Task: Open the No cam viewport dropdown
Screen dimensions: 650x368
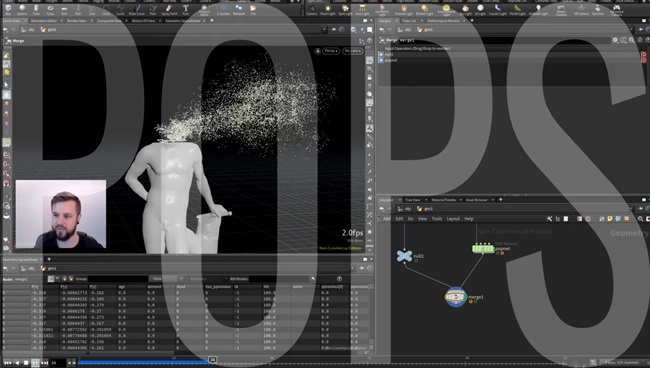Action: click(353, 51)
